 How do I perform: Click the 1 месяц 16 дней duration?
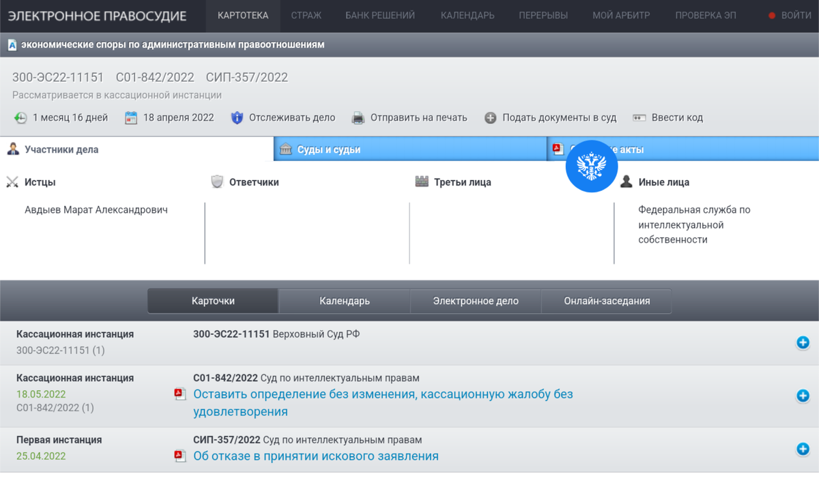pos(70,118)
